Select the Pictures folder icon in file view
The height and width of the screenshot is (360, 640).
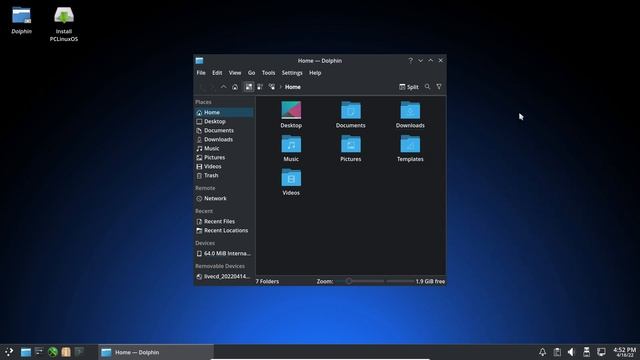coord(351,144)
